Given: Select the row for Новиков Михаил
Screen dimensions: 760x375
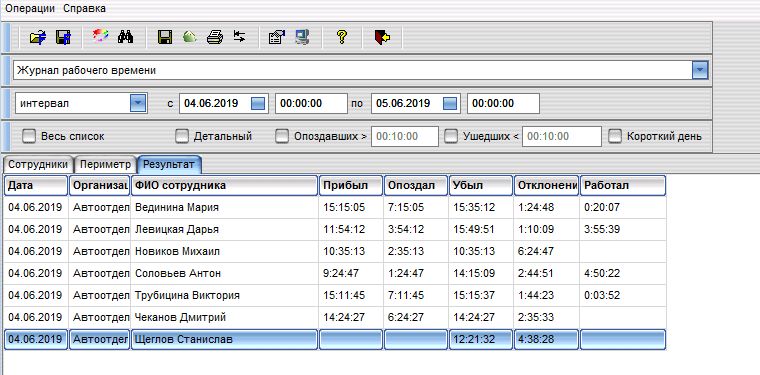Looking at the screenshot, I should coord(335,251).
